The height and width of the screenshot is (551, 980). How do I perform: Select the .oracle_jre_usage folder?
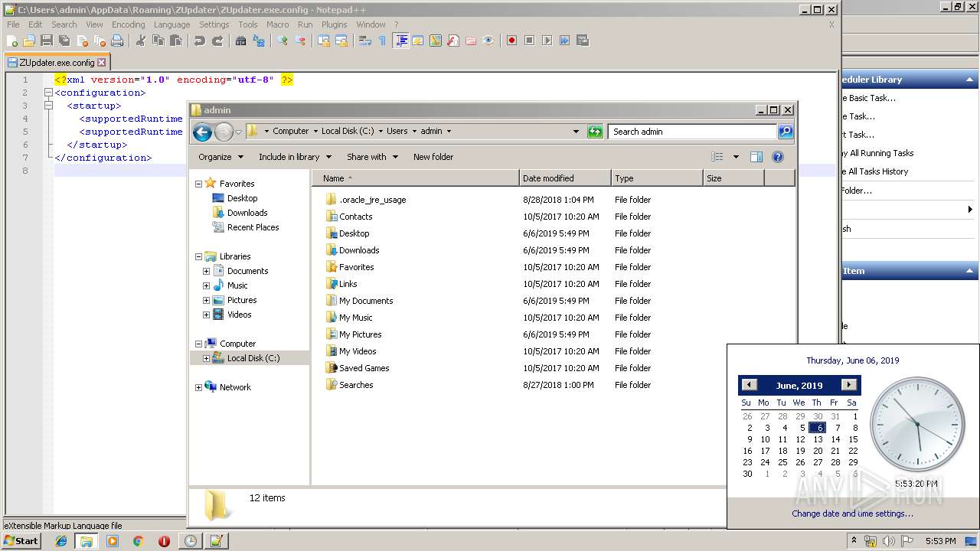[373, 200]
